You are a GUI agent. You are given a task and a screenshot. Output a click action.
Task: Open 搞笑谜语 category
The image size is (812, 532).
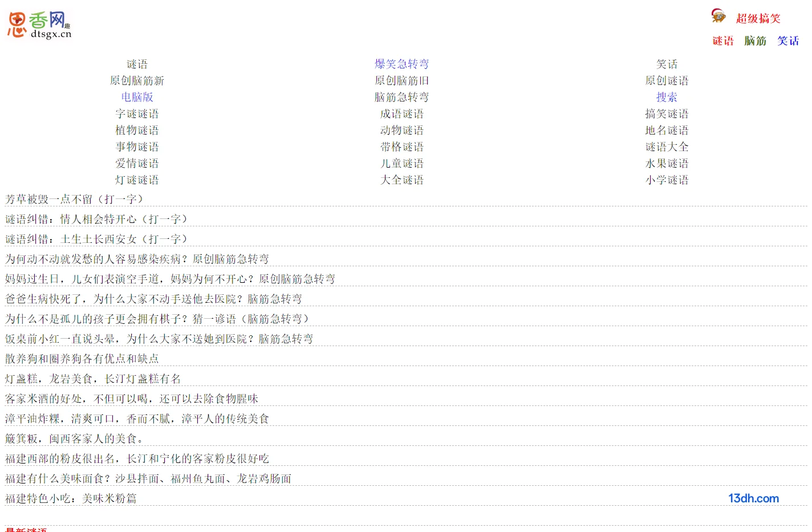pos(667,114)
